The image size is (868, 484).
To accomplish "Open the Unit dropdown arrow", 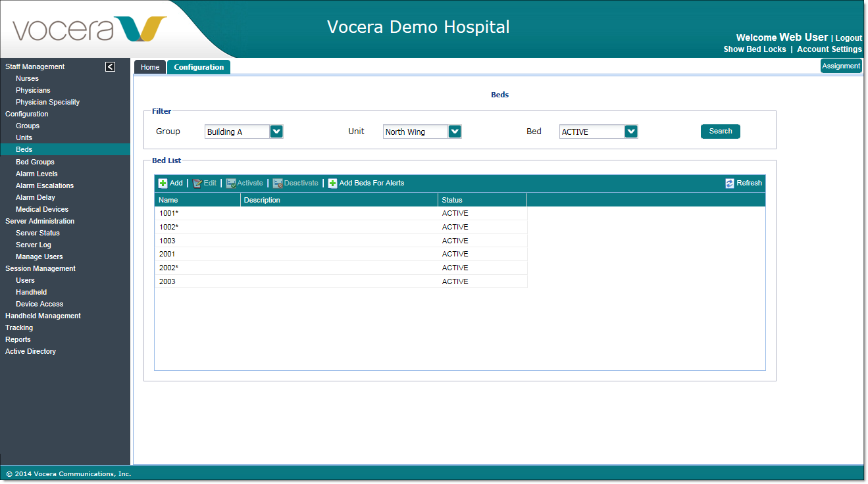I will (x=455, y=132).
